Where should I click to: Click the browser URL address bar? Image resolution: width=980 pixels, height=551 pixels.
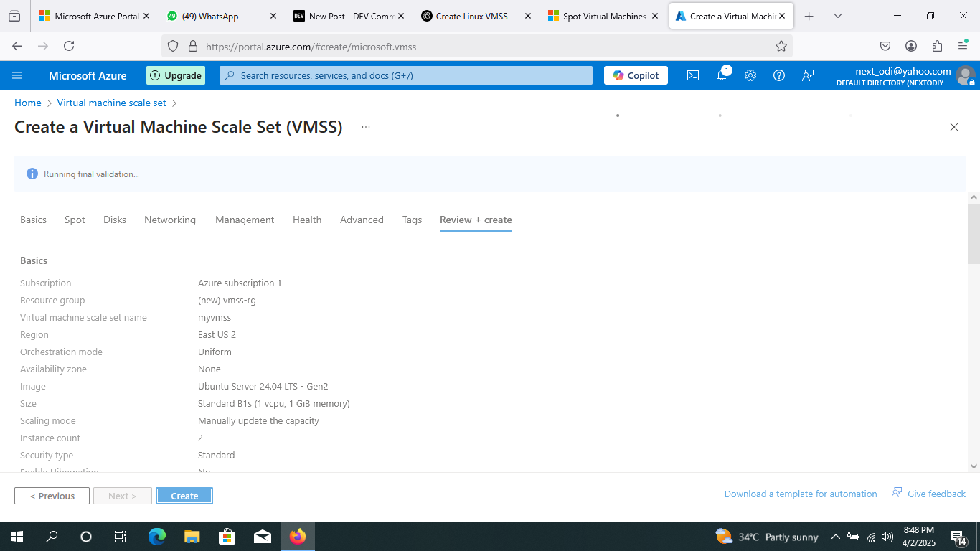point(476,46)
